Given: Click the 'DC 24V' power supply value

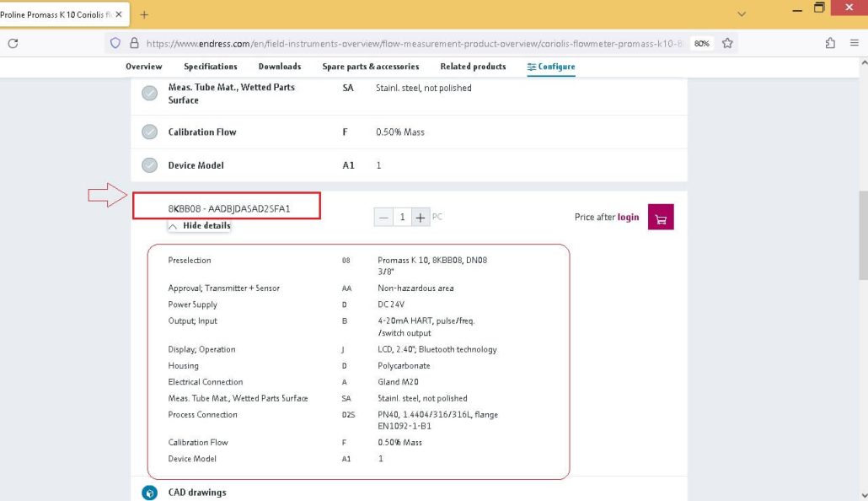Looking at the screenshot, I should tap(391, 304).
